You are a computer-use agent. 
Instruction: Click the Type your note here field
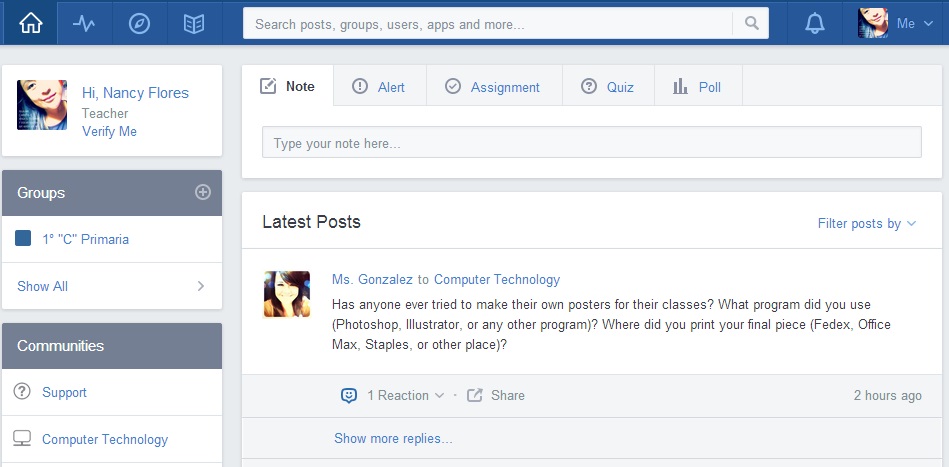pyautogui.click(x=591, y=142)
